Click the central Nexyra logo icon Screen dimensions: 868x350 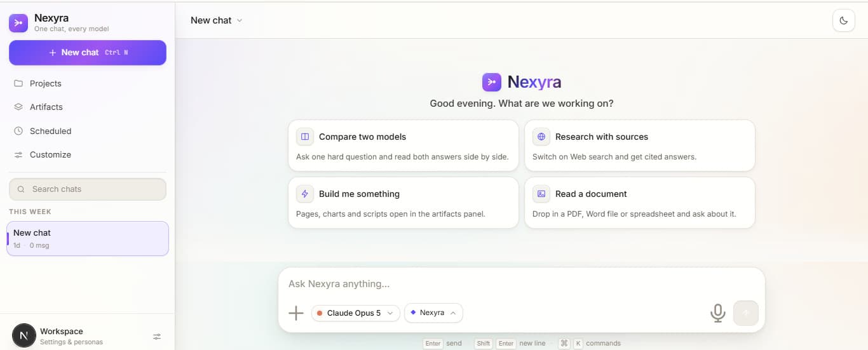pos(492,83)
